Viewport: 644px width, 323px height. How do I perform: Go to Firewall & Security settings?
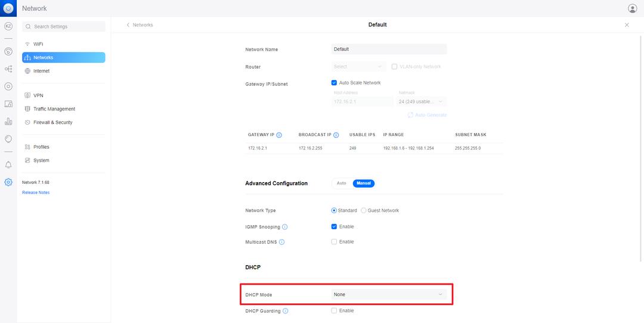coord(52,122)
